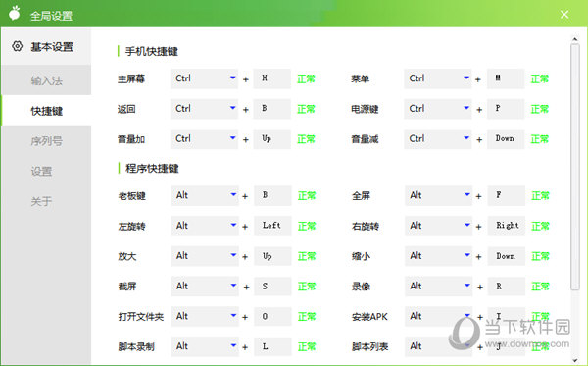This screenshot has height=366, width=588.
Task: Click the R key field for 录像
Action: click(x=507, y=287)
